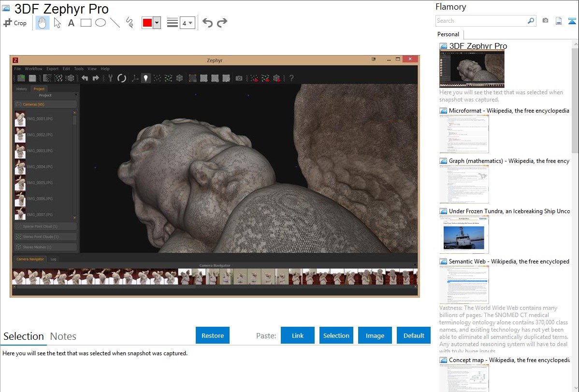This screenshot has width=579, height=392.
Task: Click the circular rotate icon in Zephyr toolbar
Action: pos(122,78)
